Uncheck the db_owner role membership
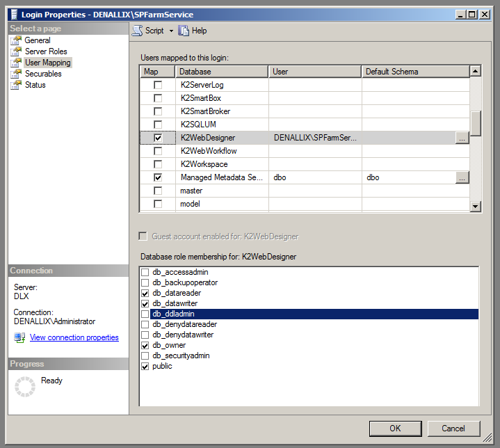This screenshot has width=500, height=448. coord(145,345)
